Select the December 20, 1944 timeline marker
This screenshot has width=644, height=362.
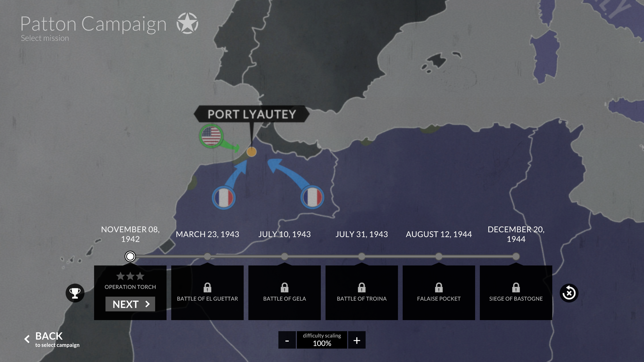(516, 256)
